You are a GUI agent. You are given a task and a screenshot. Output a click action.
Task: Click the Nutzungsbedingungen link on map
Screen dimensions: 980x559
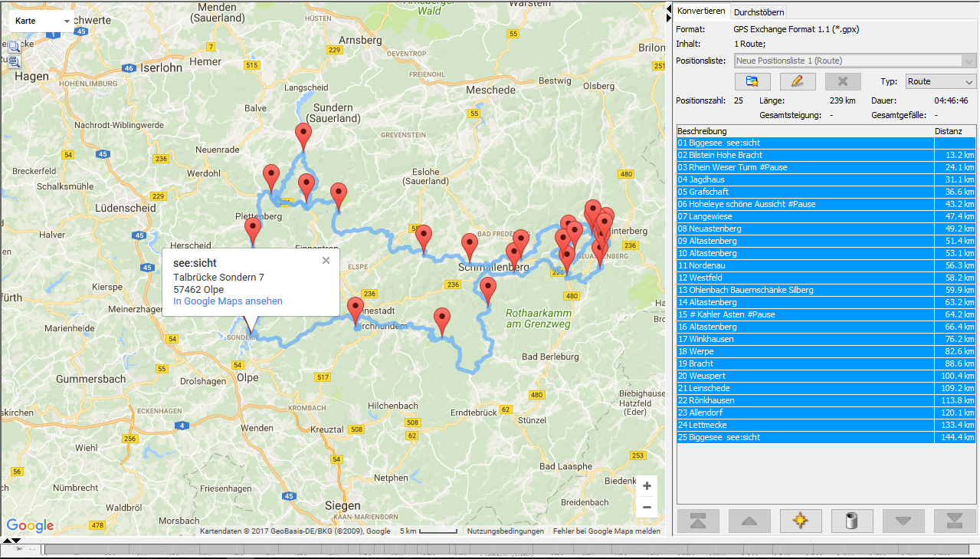point(505,531)
